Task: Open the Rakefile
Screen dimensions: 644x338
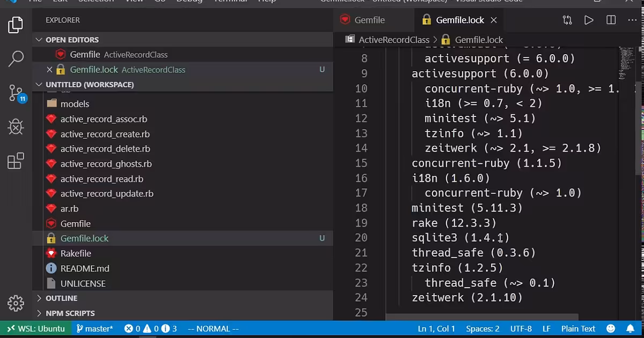Action: [76, 253]
